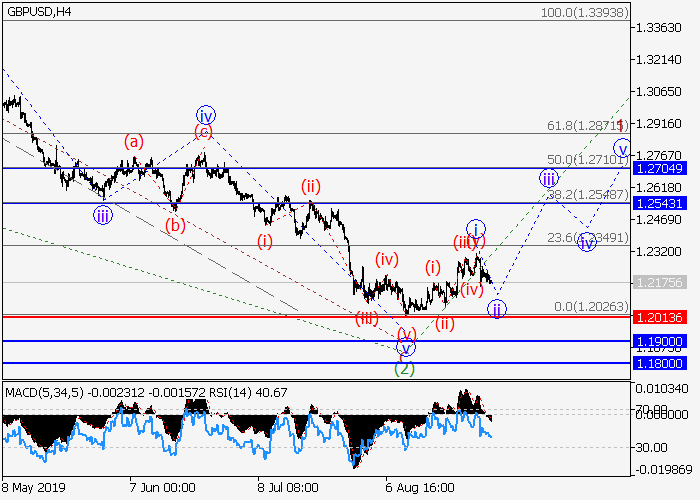Click the grey 1.21756 current price tag

click(658, 283)
